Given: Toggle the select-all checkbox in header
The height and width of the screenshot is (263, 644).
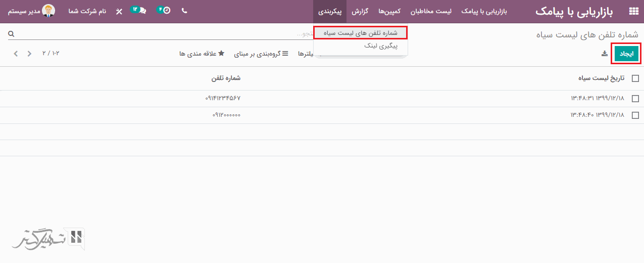Looking at the screenshot, I should pos(635,78).
